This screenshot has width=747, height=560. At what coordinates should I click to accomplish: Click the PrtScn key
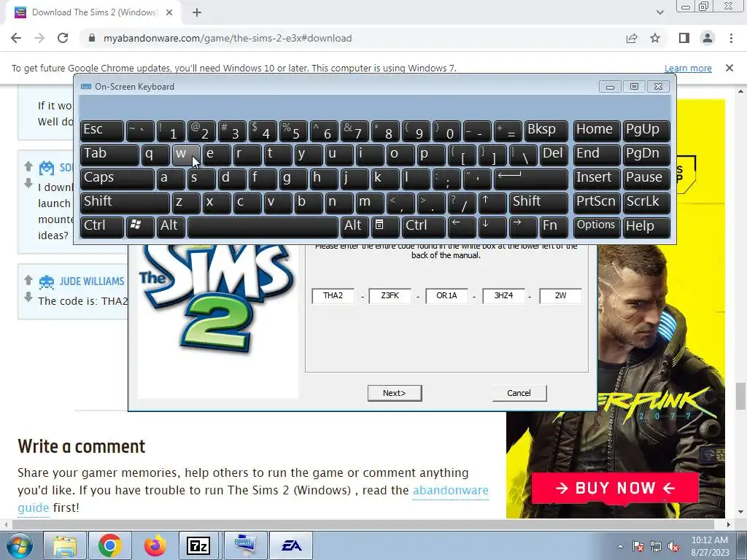597,203
